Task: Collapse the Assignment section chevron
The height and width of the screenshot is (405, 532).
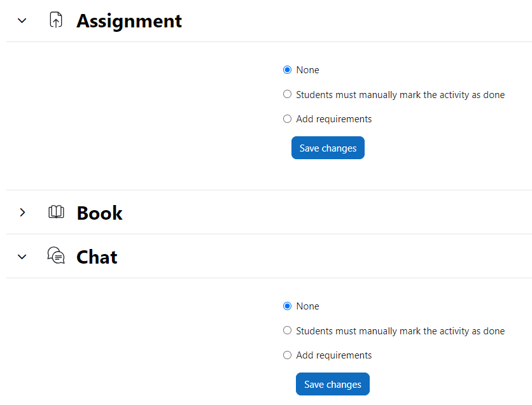Action: [22, 21]
